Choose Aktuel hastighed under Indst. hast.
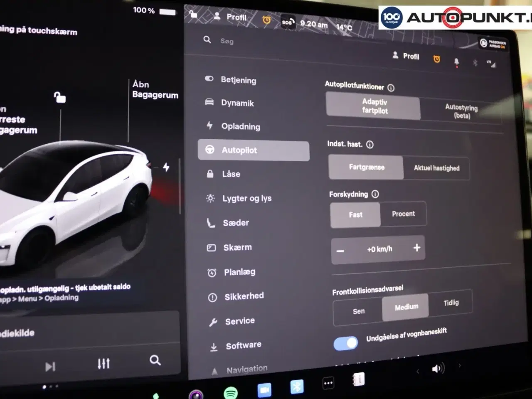Viewport: 532px width, 399px height. [436, 168]
